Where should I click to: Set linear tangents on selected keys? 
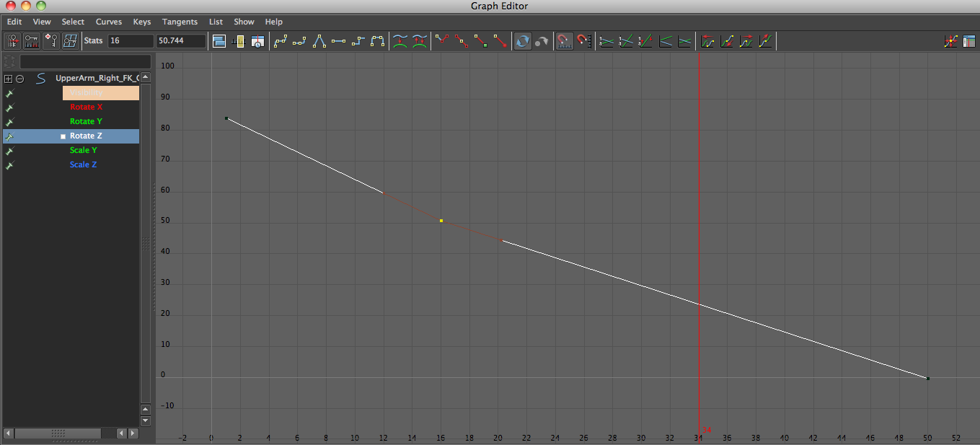click(318, 41)
